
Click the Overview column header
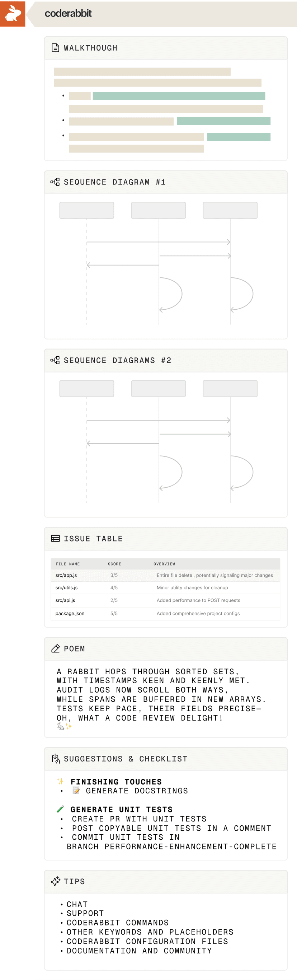pyautogui.click(x=164, y=564)
